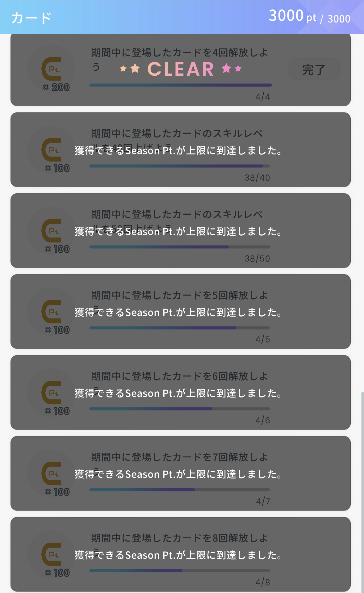The image size is (364, 593).
Task: Select the カード header title
Action: tap(31, 18)
